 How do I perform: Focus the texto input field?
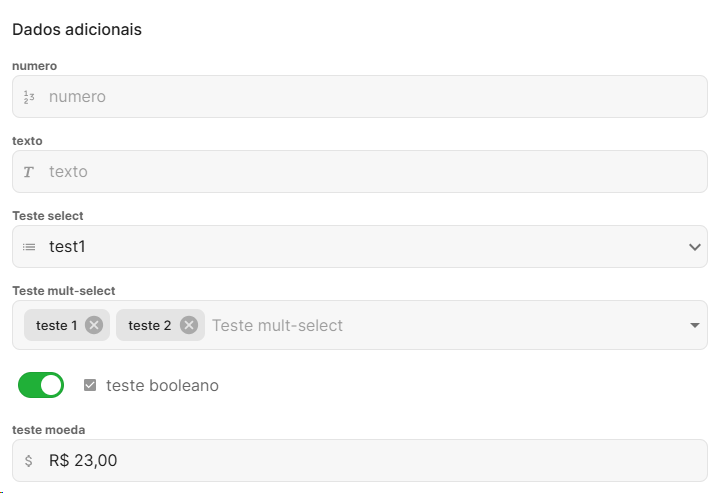[x=370, y=172]
